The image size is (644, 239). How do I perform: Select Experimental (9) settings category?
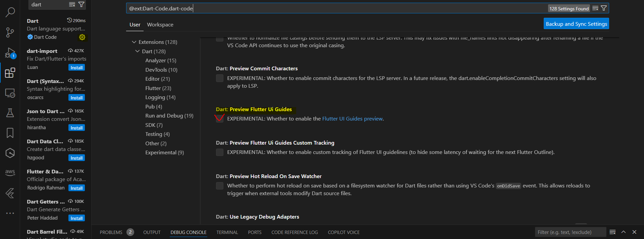[x=165, y=153]
